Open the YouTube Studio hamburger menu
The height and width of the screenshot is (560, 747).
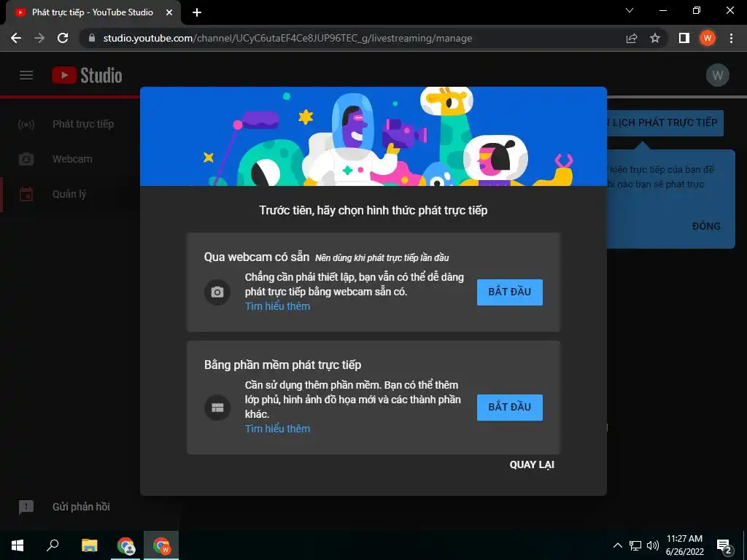[x=26, y=75]
